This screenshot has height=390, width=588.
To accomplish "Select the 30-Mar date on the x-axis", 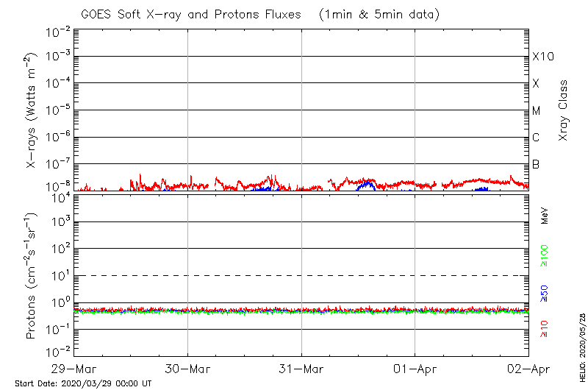I will coord(188,368).
